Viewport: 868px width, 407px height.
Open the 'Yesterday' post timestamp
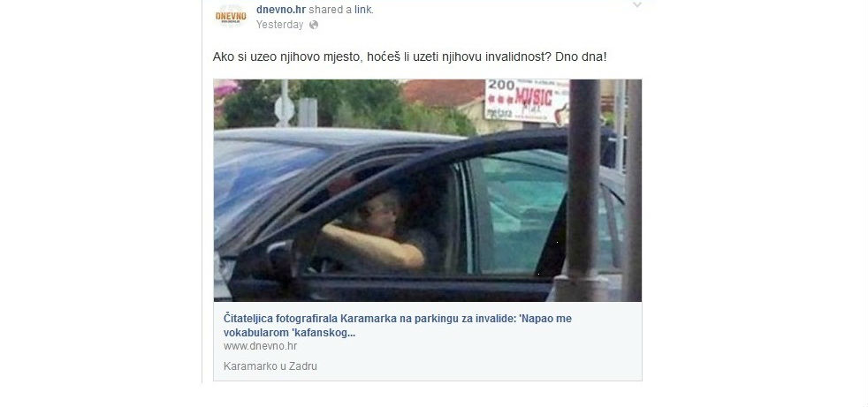pos(279,25)
